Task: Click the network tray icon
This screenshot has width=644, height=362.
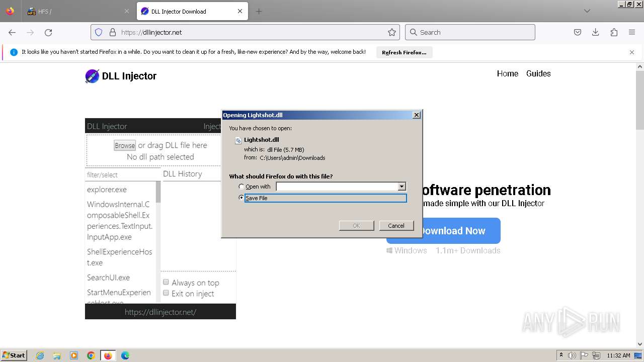Action: (x=596, y=355)
